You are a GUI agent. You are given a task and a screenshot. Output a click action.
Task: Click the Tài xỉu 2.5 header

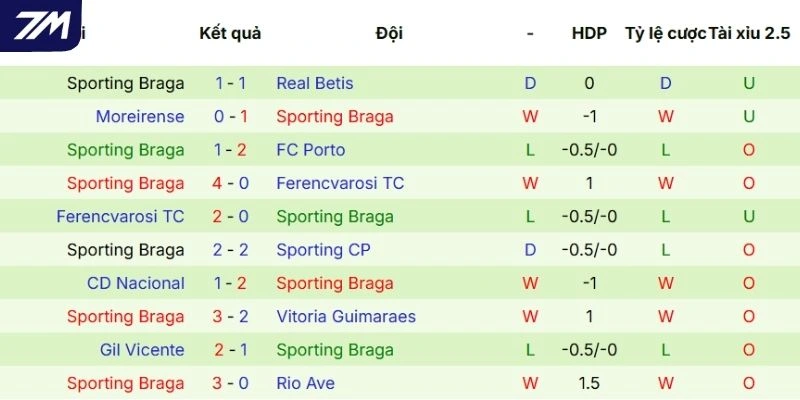[749, 33]
